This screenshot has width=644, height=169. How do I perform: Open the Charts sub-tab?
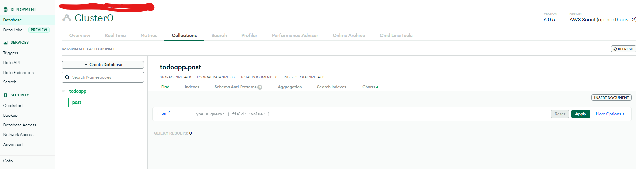369,87
